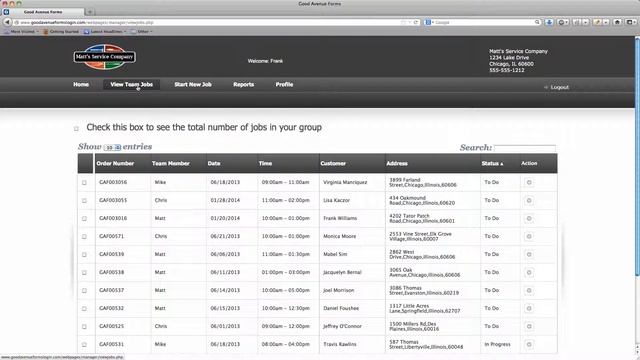This screenshot has height=360, width=640.
Task: Sort table by Status column header
Action: (500, 164)
